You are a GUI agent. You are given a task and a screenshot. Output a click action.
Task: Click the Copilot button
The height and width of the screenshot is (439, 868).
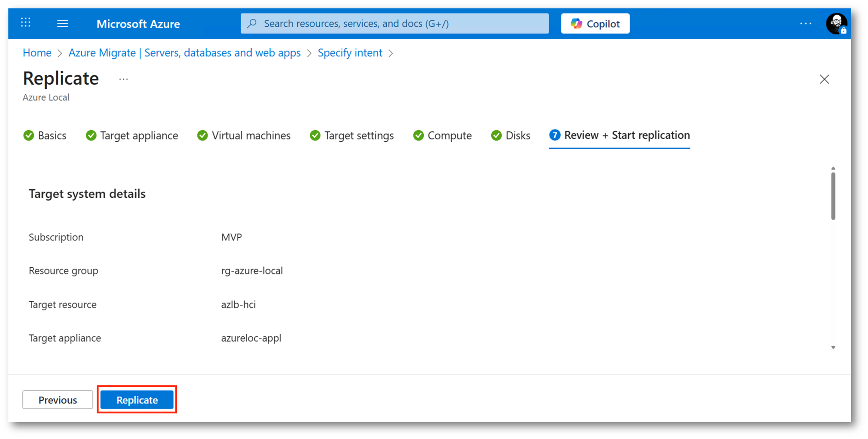(x=595, y=24)
